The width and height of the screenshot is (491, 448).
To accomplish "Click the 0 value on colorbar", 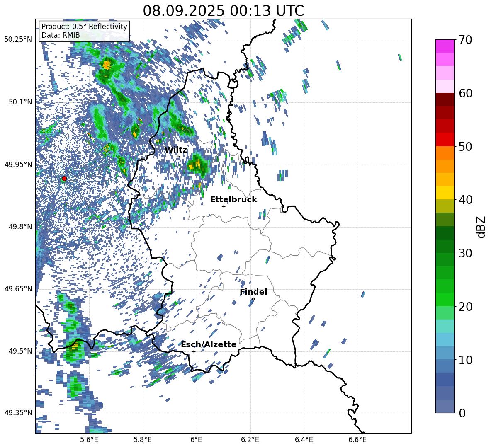I will [x=462, y=413].
